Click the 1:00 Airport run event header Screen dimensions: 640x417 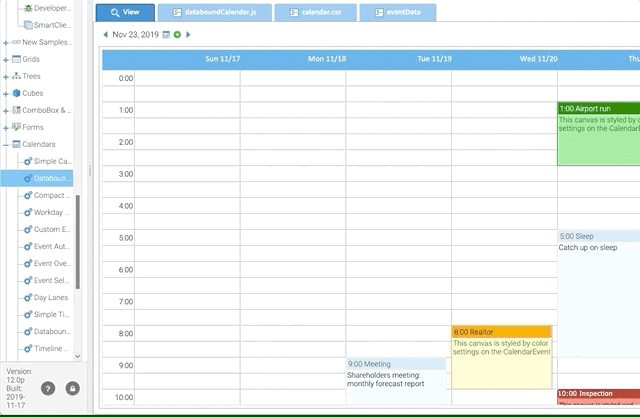(597, 108)
